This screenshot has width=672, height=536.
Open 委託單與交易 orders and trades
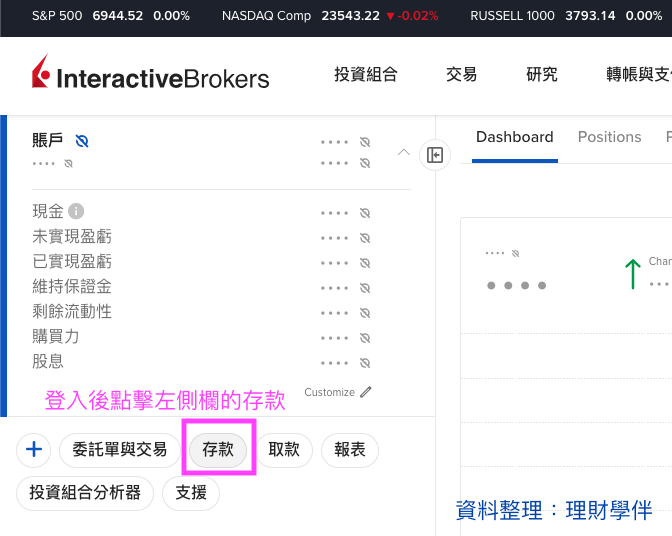tap(120, 450)
